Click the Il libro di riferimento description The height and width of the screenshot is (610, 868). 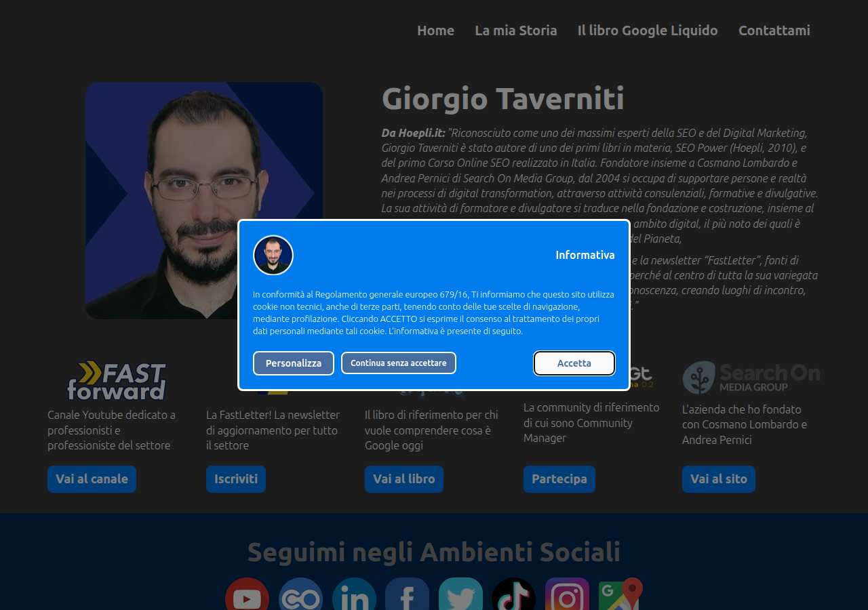431,430
